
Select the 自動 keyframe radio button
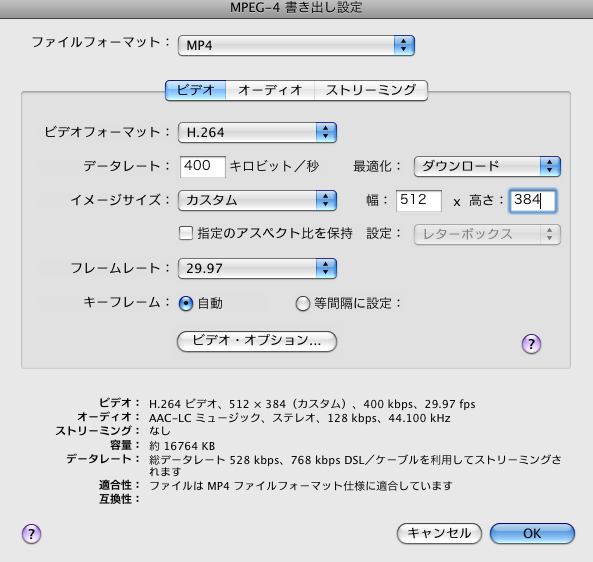pos(186,303)
